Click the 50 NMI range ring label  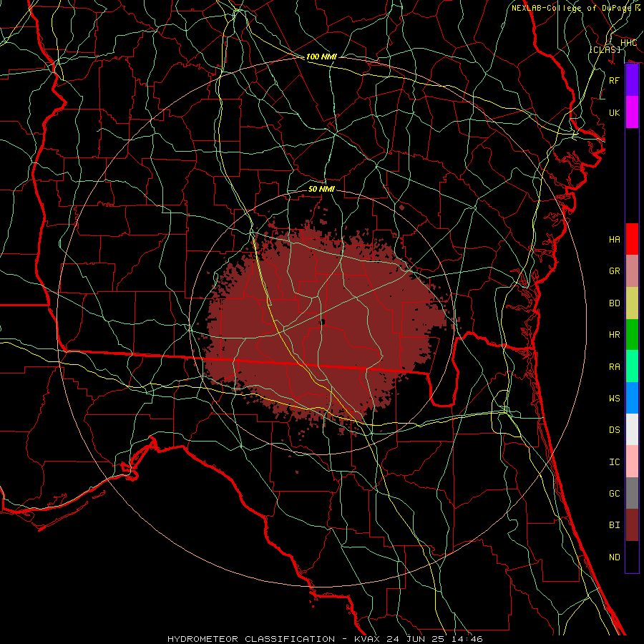click(x=321, y=189)
